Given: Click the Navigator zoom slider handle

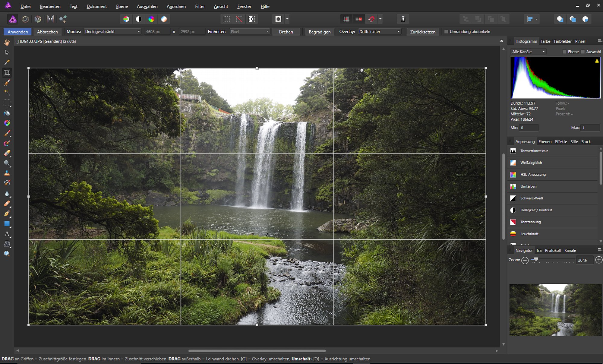Looking at the screenshot, I should 536,259.
